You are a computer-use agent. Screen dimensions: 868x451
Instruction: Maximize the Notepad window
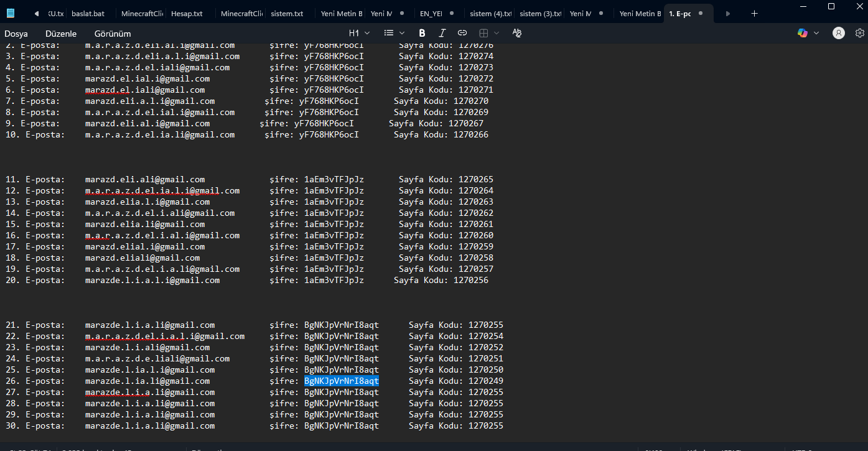831,6
